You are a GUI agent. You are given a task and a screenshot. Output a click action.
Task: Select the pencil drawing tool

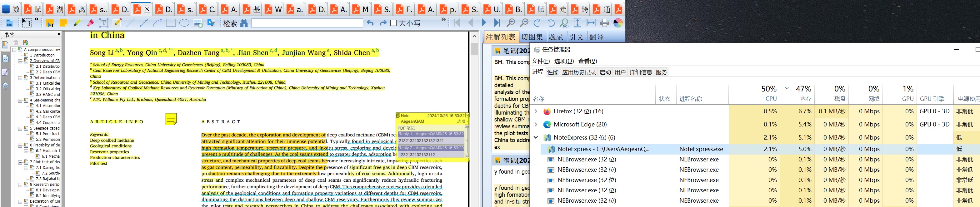(x=117, y=23)
